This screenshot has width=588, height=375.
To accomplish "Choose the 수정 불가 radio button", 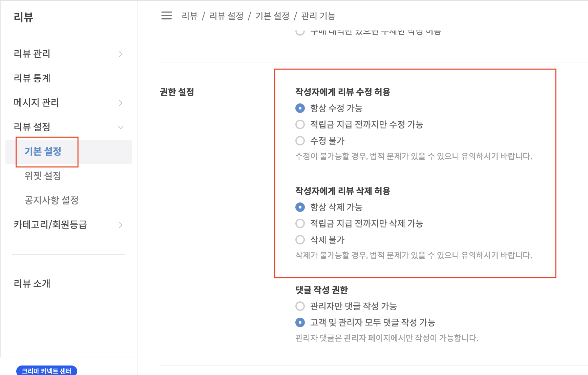I will pyautogui.click(x=300, y=141).
